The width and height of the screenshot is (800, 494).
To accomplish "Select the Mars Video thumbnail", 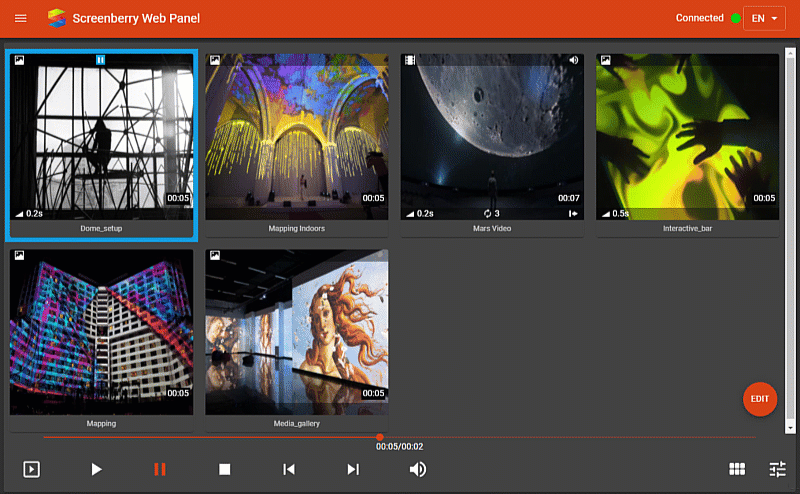I will [x=492, y=137].
